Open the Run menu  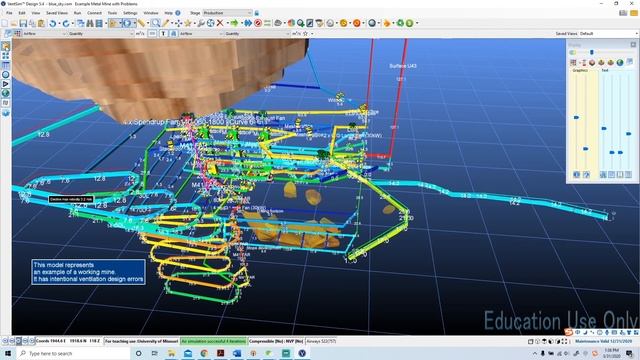77,13
